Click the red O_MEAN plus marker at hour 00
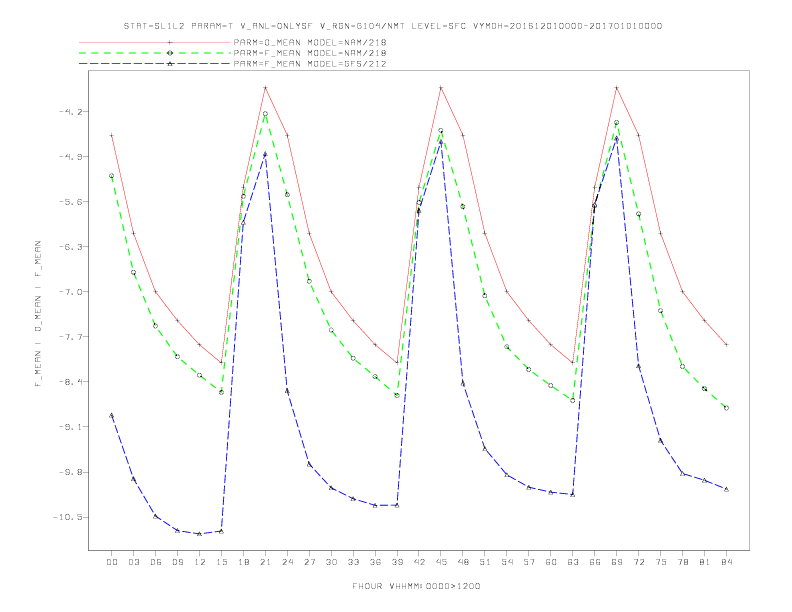Screen dimensions: 792x612 tap(112, 135)
